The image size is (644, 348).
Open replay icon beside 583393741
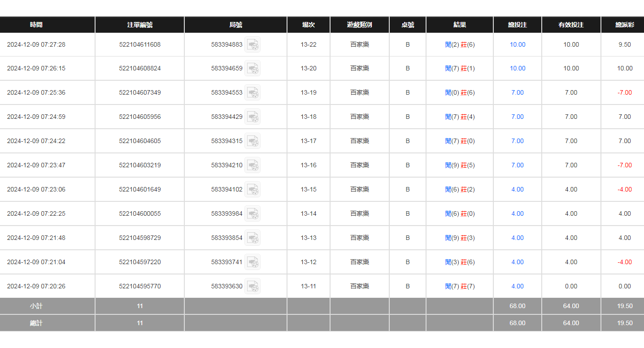click(252, 262)
